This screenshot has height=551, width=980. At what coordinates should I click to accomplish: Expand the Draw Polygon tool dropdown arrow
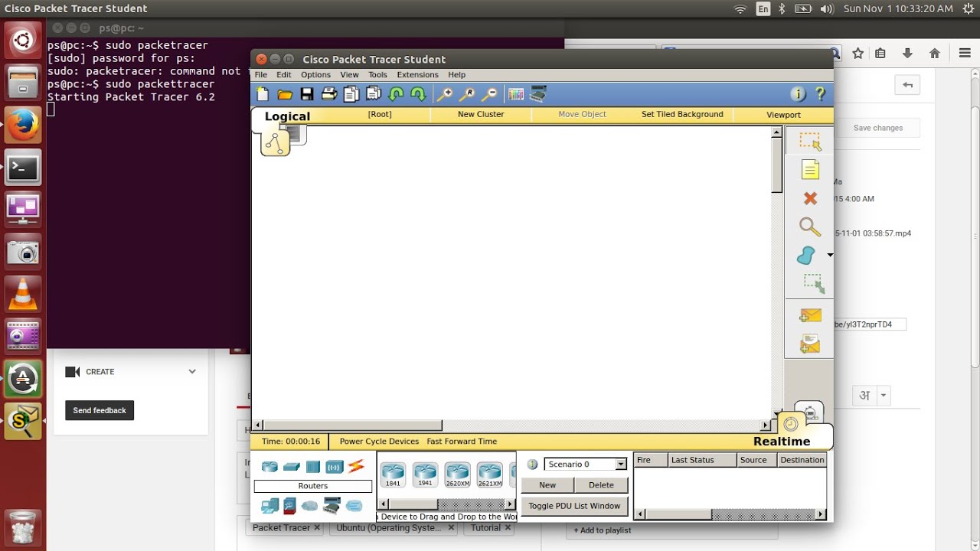[829, 256]
